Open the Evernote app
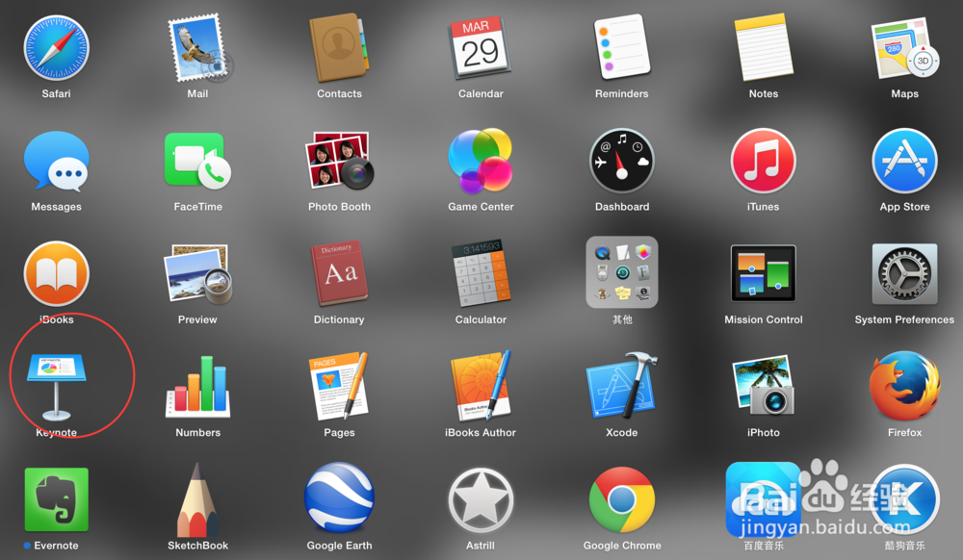Screen dimensions: 963x560 [57, 499]
